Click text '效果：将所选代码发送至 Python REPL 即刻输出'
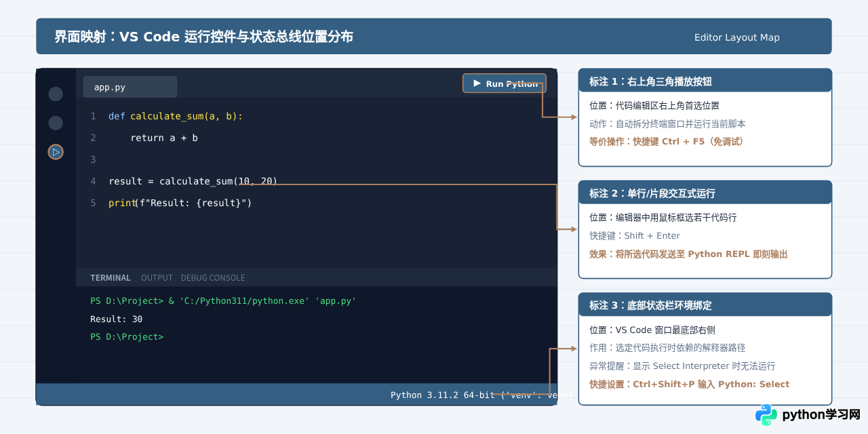 coord(688,254)
